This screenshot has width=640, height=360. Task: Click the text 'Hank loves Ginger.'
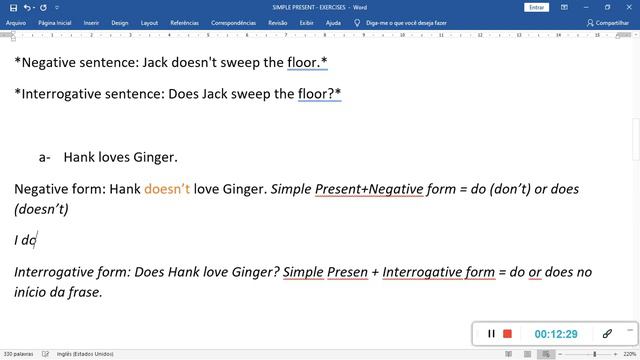[x=120, y=157]
